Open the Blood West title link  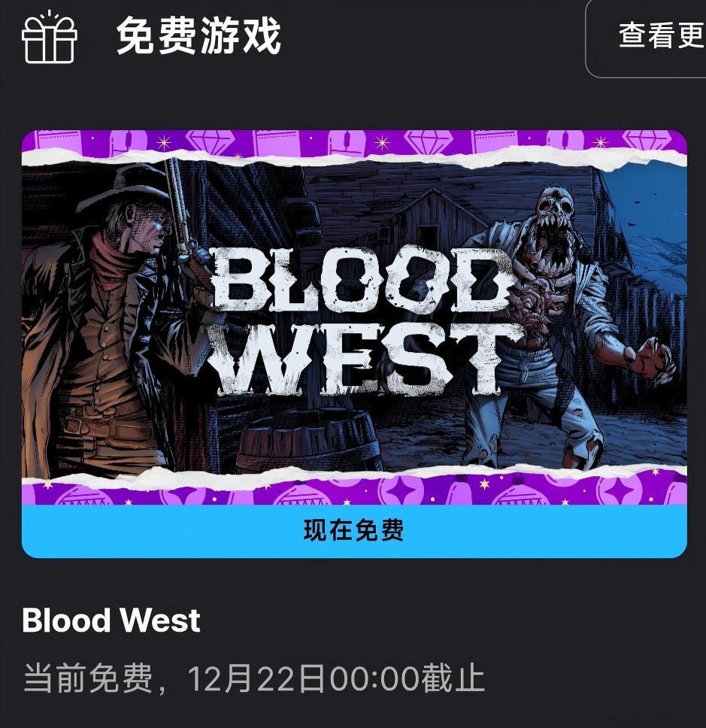(111, 620)
